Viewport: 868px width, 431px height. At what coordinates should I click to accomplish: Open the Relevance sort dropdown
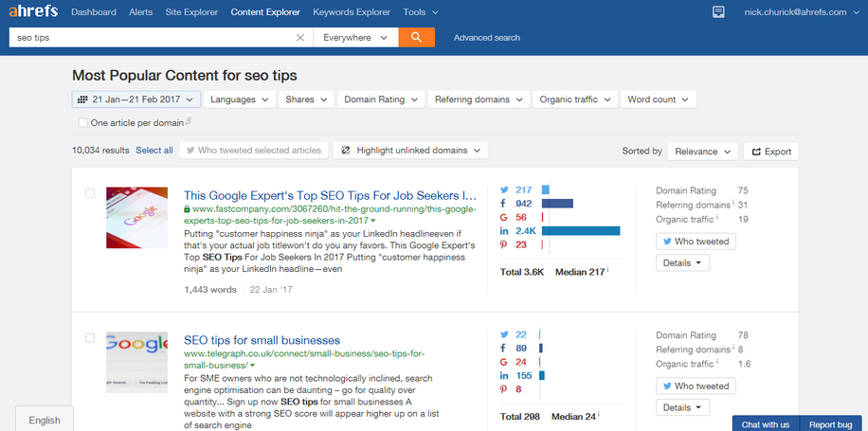(x=702, y=152)
